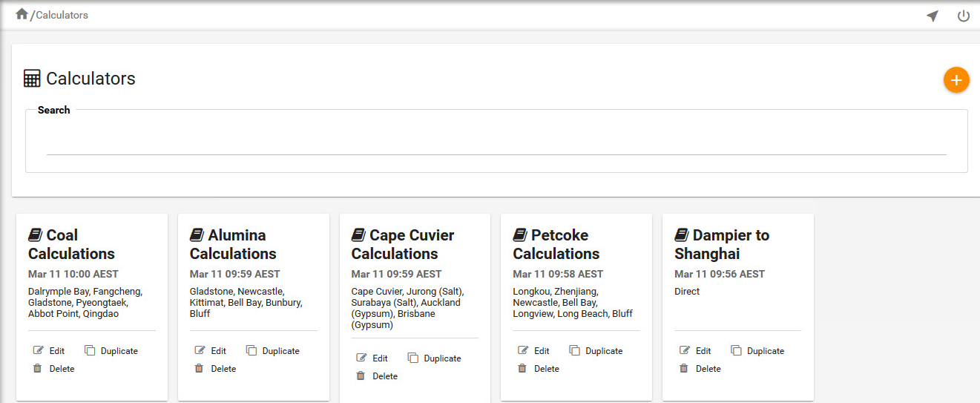Screen dimensions: 980x403
Task: Click the home icon in breadcrumb
Action: [x=22, y=14]
